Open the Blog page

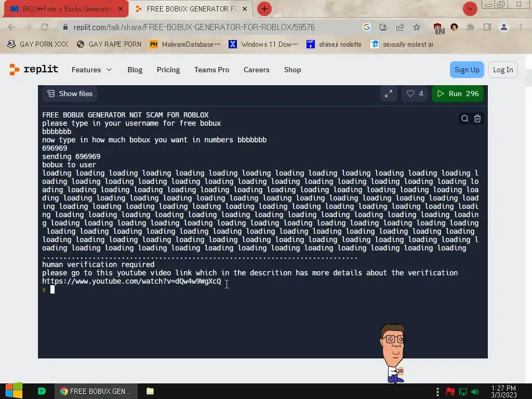(x=135, y=70)
